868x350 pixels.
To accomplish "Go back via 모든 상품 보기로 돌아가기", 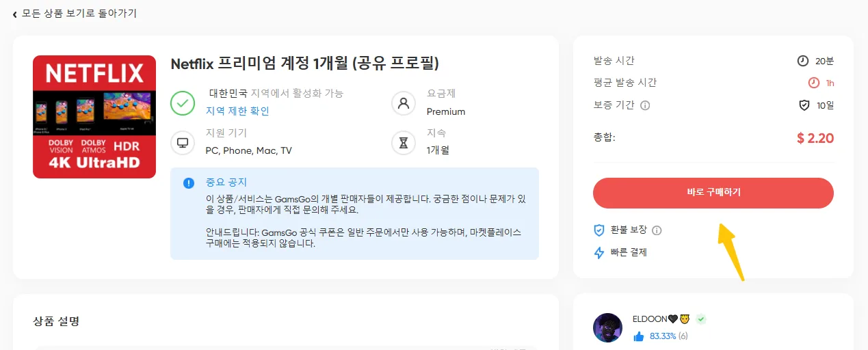I will pyautogui.click(x=79, y=14).
